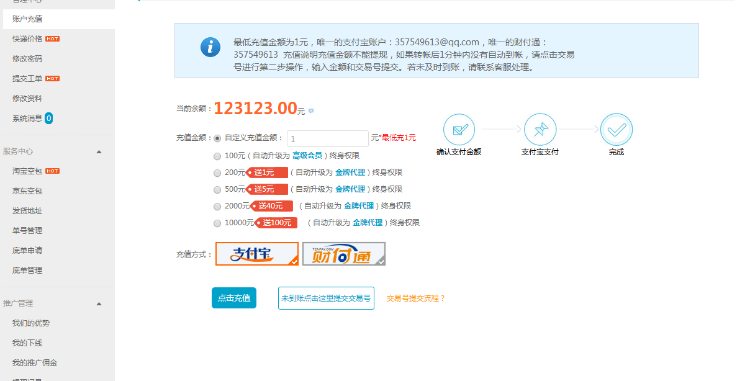Follow the 高级会员 link in the 100元 row

(x=307, y=156)
